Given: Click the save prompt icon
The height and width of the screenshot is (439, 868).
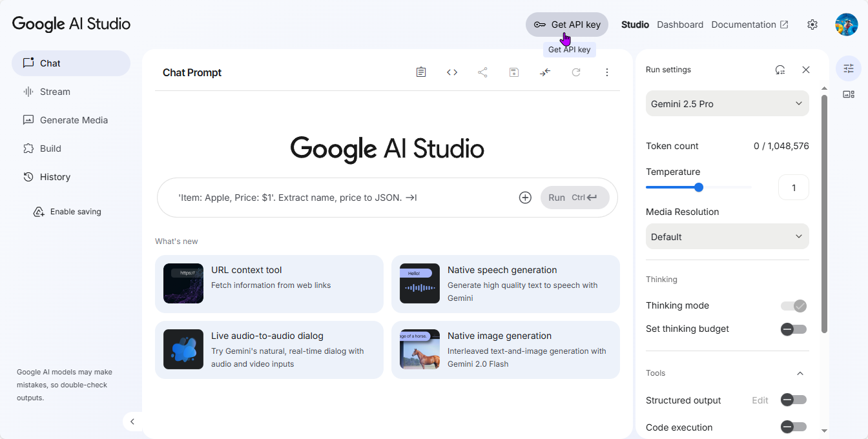Looking at the screenshot, I should 514,72.
